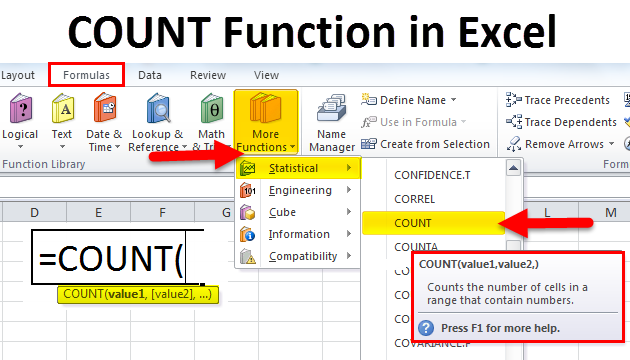630x360 pixels.
Task: Expand the Lookup & Reference dropdown arrow
Action: 184,147
